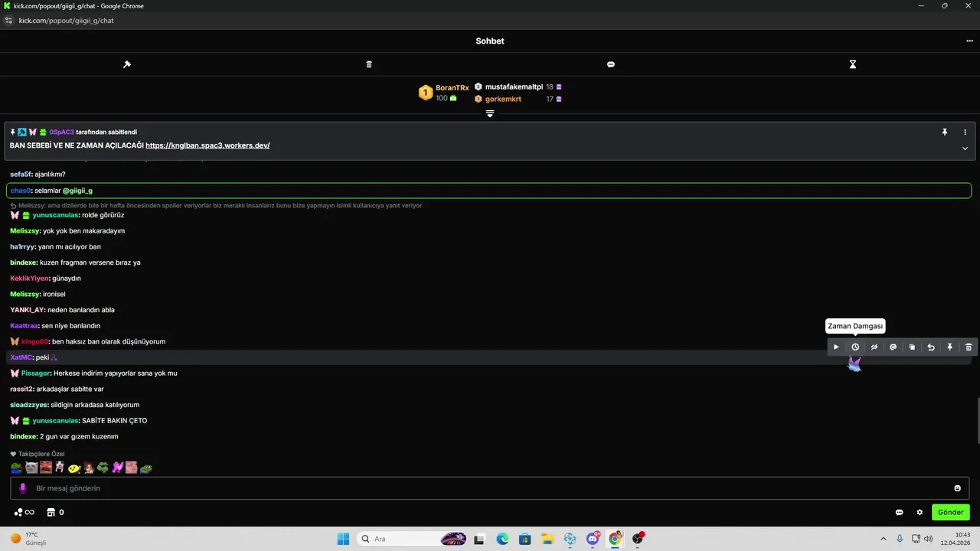Click the Windows taskbar search box 'Ara'
This screenshot has height=551, width=980.
(413, 539)
